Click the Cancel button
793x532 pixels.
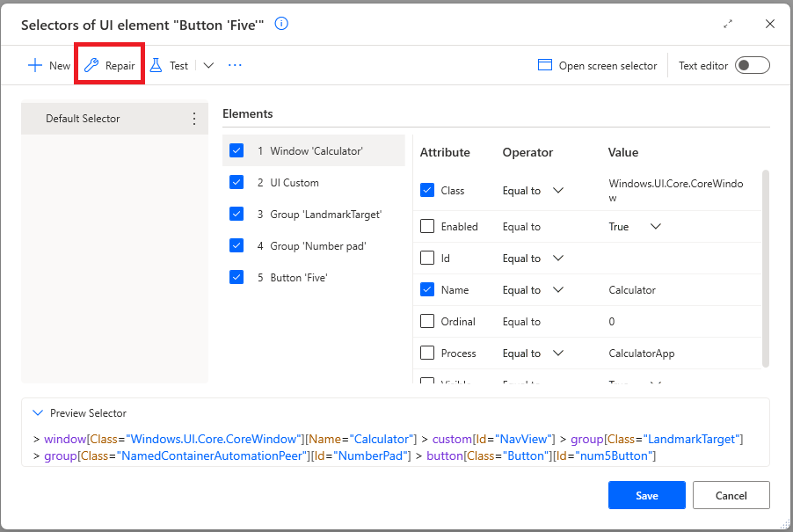[731, 495]
